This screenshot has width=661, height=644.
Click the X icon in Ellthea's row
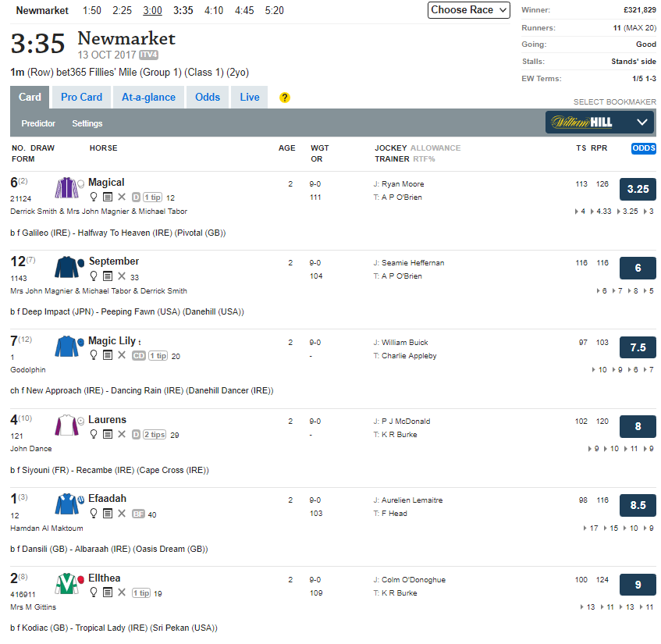pyautogui.click(x=122, y=593)
